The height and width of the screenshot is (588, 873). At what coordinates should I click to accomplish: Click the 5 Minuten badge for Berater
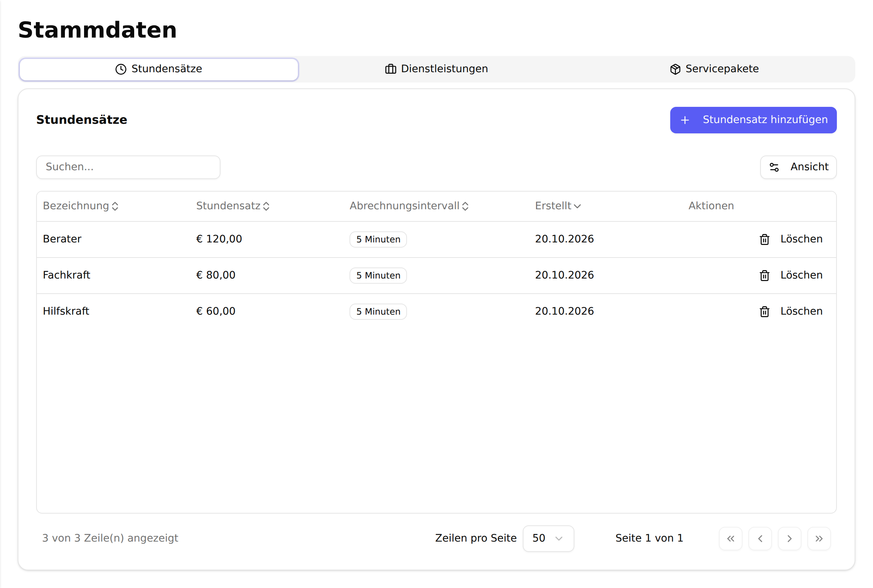coord(378,239)
